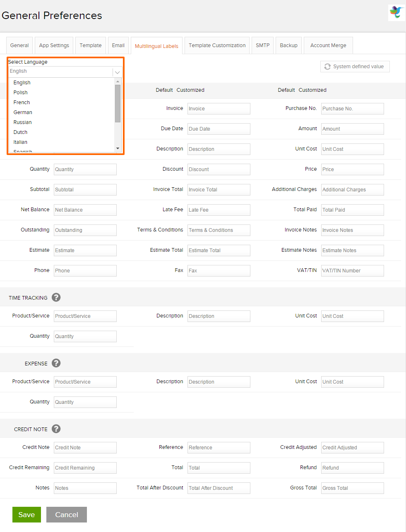Focus the Refund input field
Image resolution: width=406 pixels, height=532 pixels.
point(353,468)
